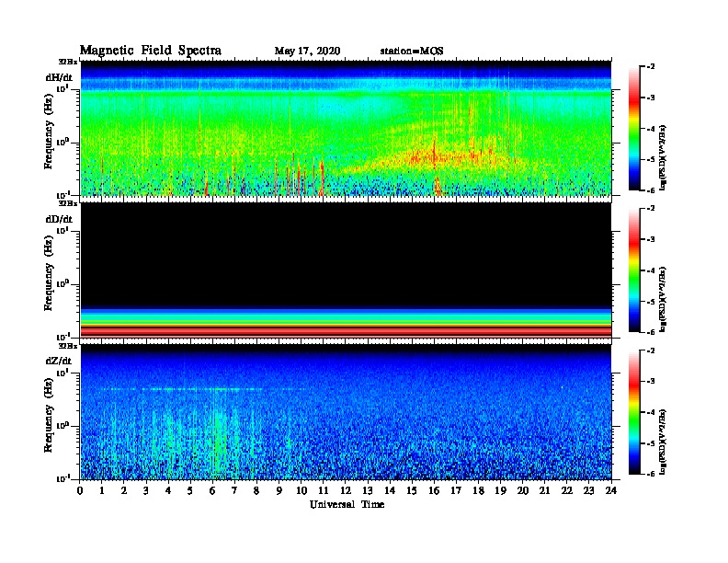Select the dD/dt panel color bar
This screenshot has width=728, height=563.
click(x=634, y=270)
